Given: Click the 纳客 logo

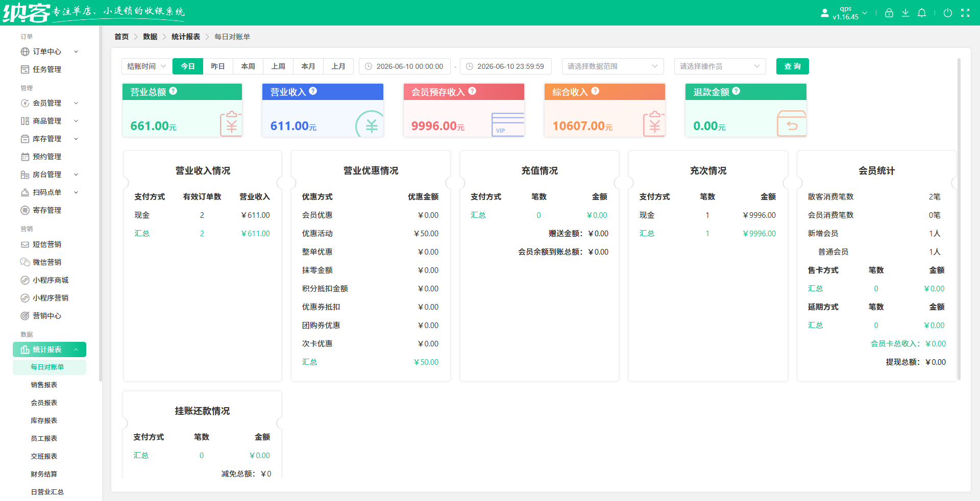Looking at the screenshot, I should click(x=27, y=13).
